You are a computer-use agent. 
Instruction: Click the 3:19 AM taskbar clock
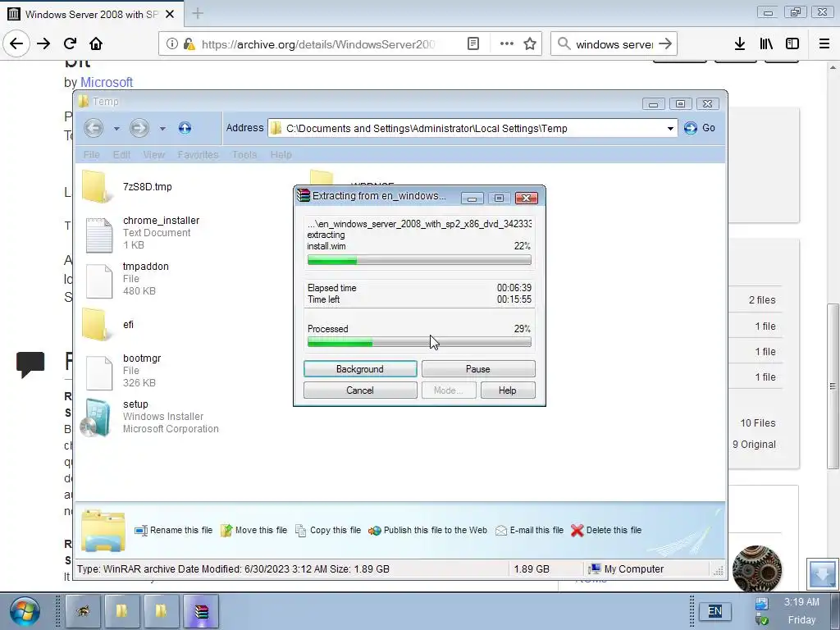coord(801,602)
